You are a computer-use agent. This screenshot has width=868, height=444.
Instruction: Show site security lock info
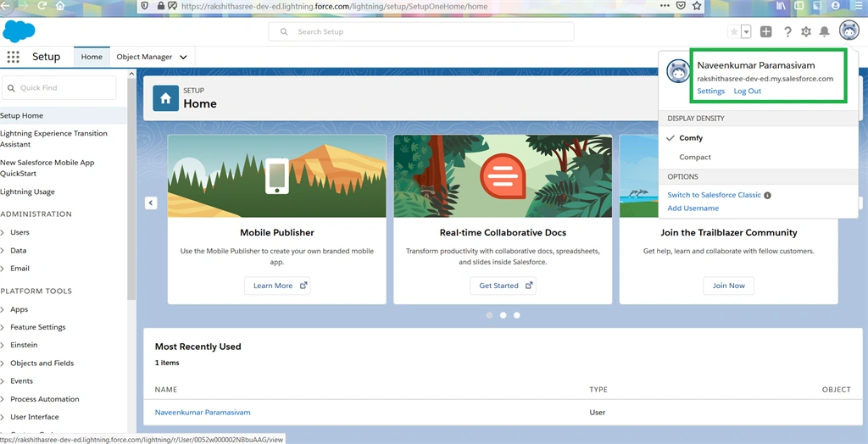pyautogui.click(x=160, y=6)
